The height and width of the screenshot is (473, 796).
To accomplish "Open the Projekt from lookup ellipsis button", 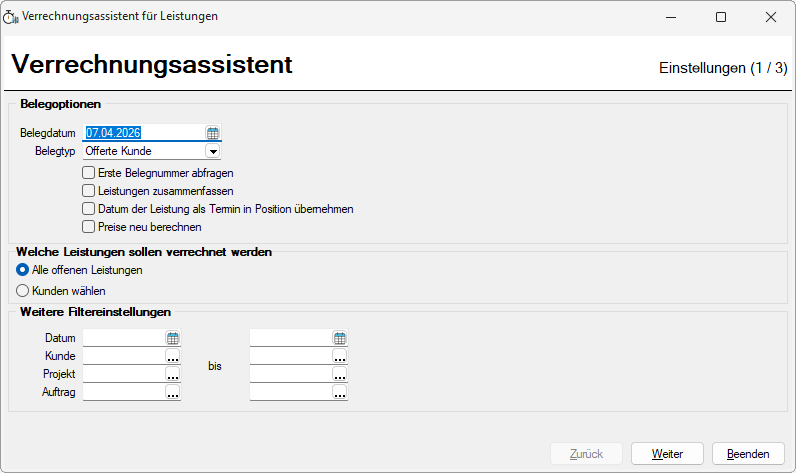I will point(172,375).
